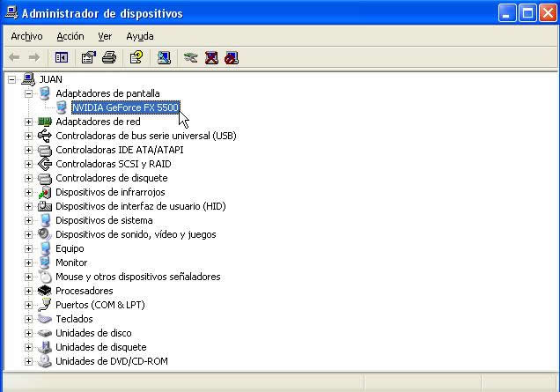Select the NVIDIA GeForce FX 5500 entry
This screenshot has width=560, height=392.
(x=125, y=107)
